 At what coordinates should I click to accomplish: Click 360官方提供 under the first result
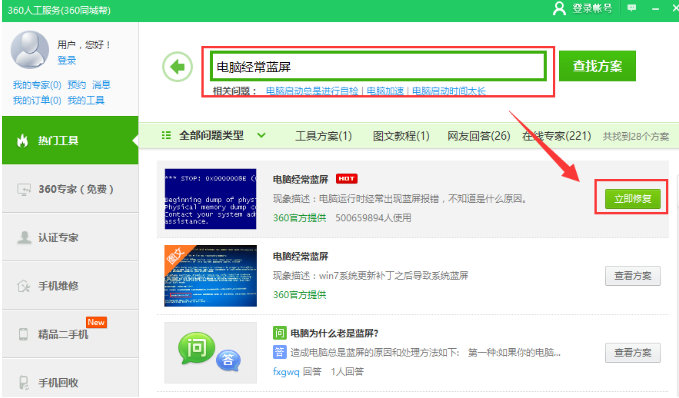(299, 217)
